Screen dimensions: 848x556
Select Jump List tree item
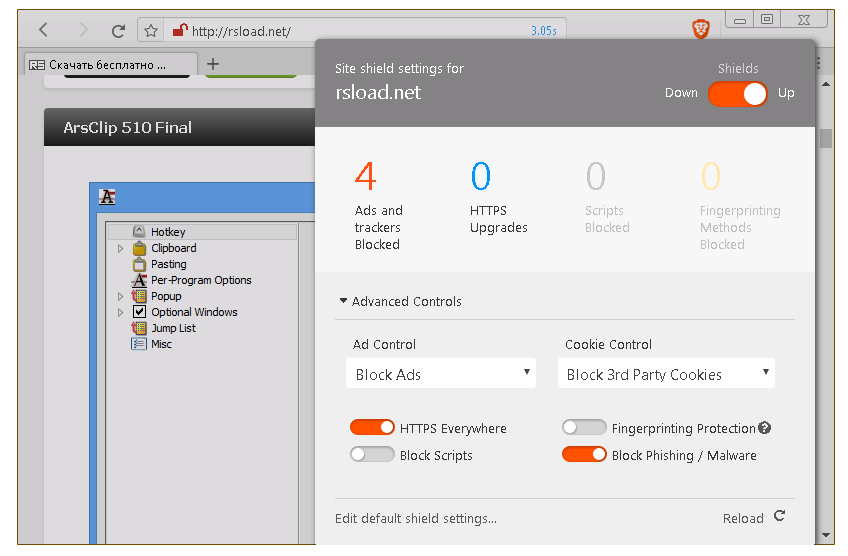173,328
